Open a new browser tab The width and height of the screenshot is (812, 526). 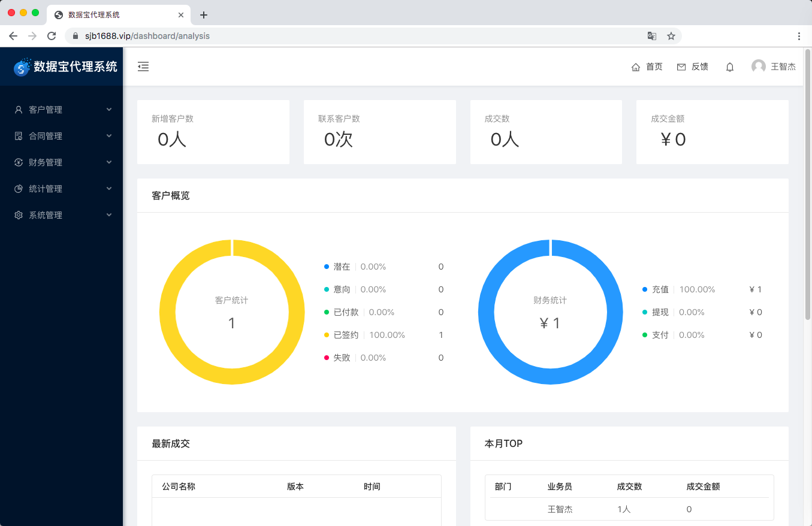[x=204, y=15]
